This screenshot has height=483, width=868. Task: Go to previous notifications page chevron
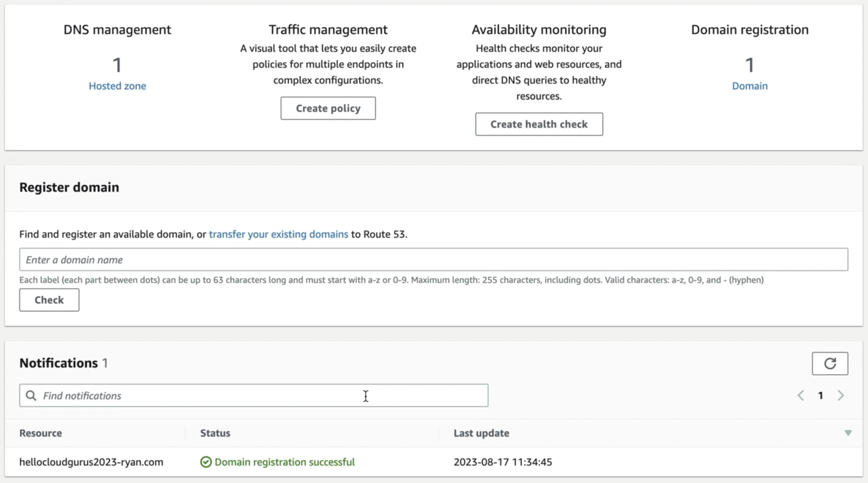(801, 395)
